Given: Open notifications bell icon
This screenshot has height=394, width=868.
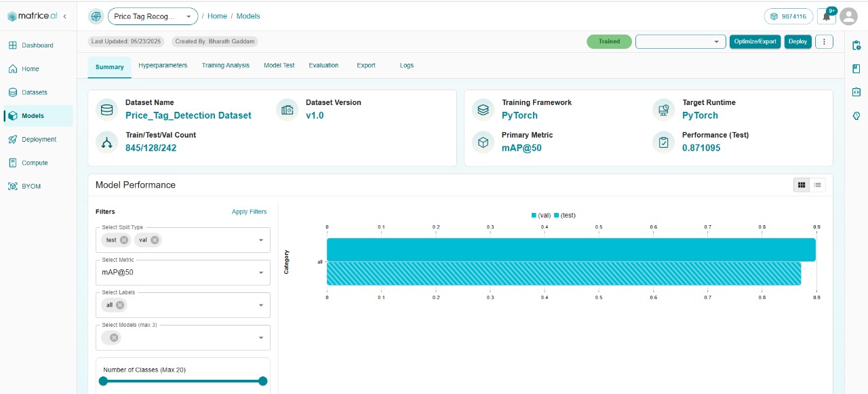Looking at the screenshot, I should tap(827, 16).
